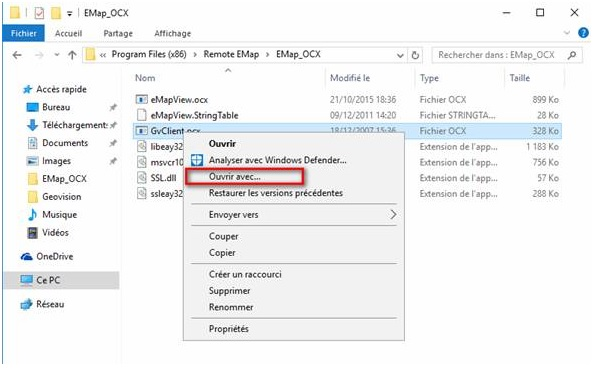Choose Restaurer les versions précédentes

(x=276, y=193)
